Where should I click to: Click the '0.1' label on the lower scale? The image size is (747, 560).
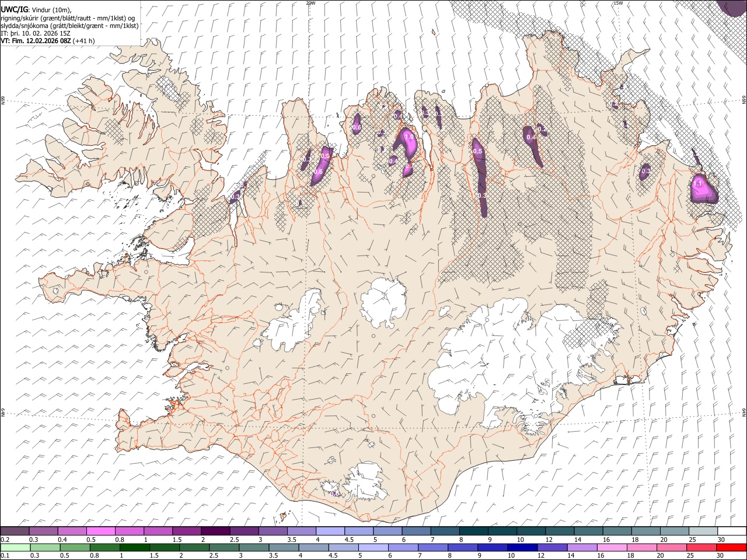[x=5, y=556]
